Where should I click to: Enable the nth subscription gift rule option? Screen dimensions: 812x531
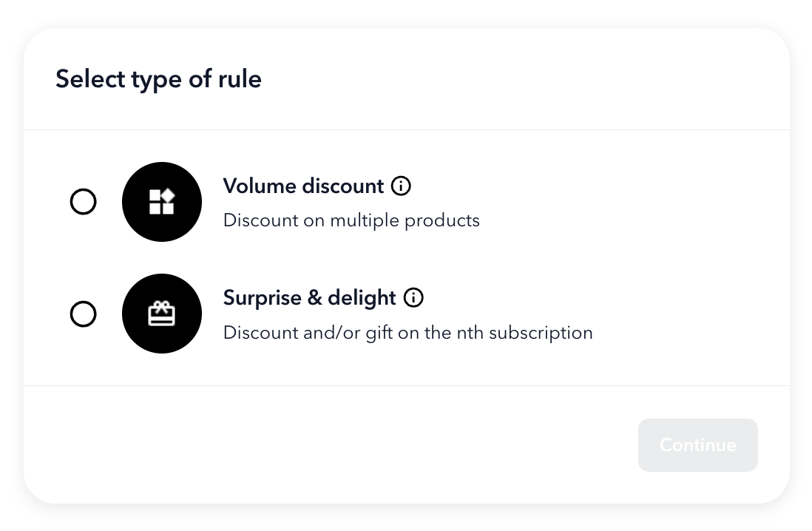[x=84, y=314]
